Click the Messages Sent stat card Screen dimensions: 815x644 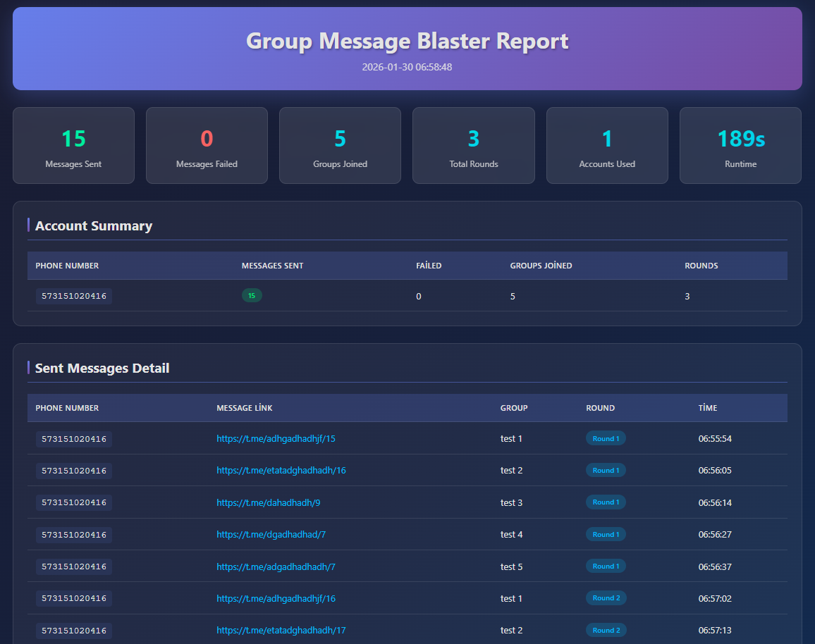click(73, 145)
